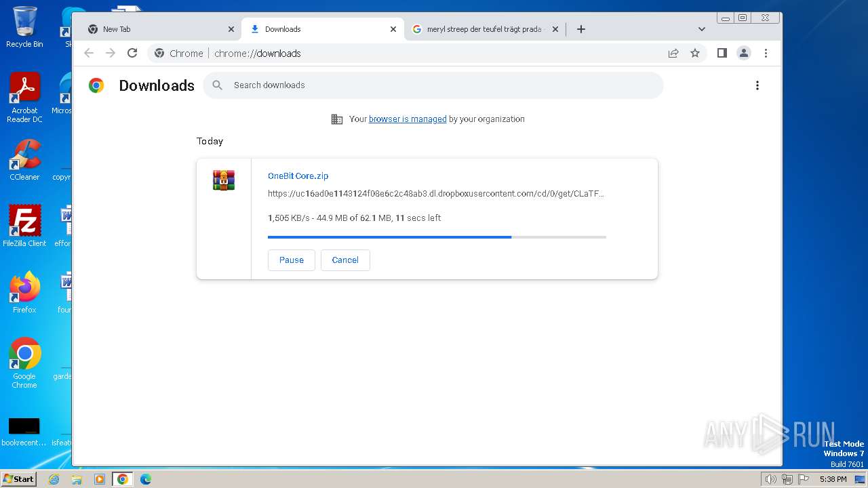
Task: Open FileZilla Client desktop shortcut
Action: pyautogui.click(x=24, y=226)
